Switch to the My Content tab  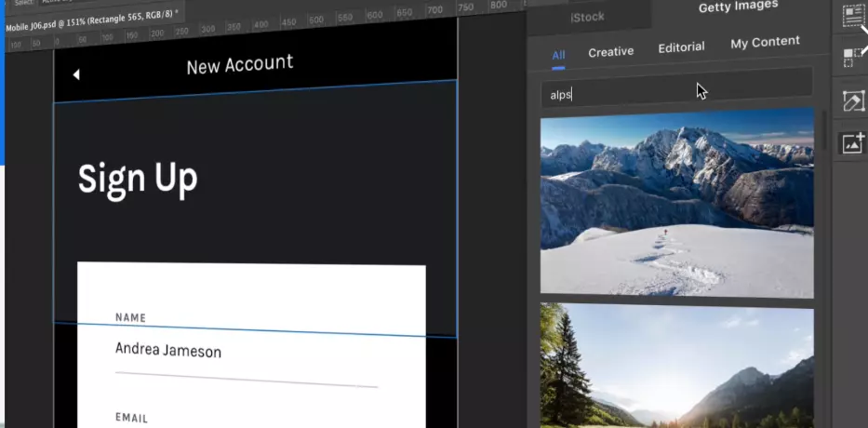[x=765, y=42]
